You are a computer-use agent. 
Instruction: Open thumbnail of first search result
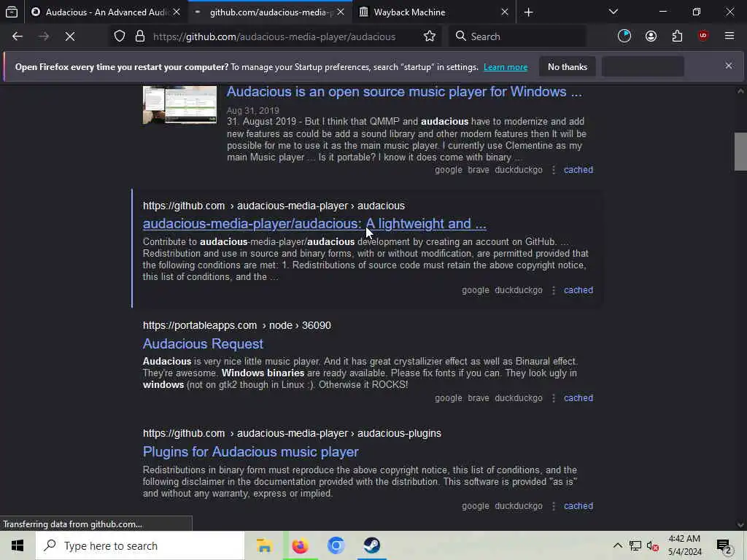(x=179, y=105)
